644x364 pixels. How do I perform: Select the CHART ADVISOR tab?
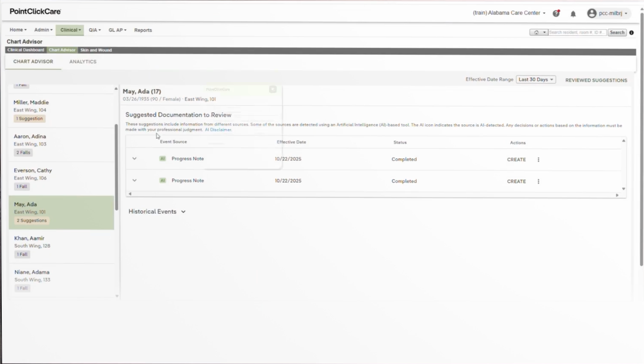click(33, 62)
